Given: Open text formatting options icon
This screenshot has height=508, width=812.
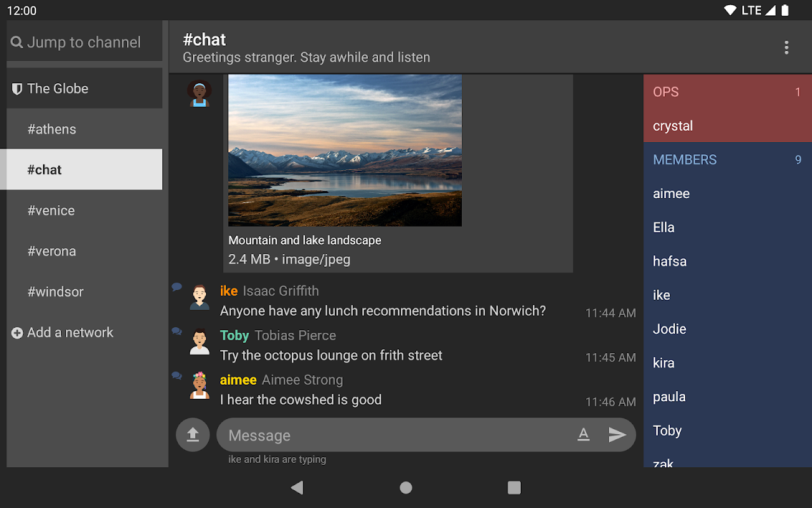Looking at the screenshot, I should click(x=584, y=435).
